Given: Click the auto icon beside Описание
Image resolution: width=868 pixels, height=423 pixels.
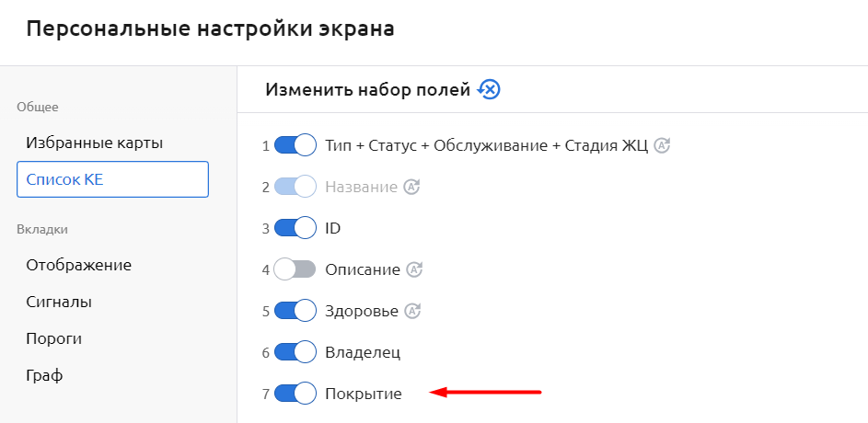Looking at the screenshot, I should pos(414,269).
